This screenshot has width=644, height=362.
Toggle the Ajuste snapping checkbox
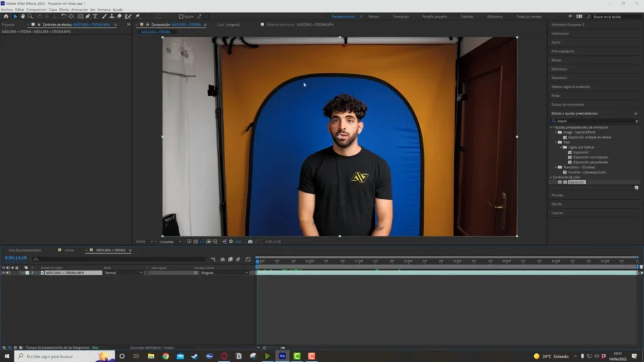[182, 16]
